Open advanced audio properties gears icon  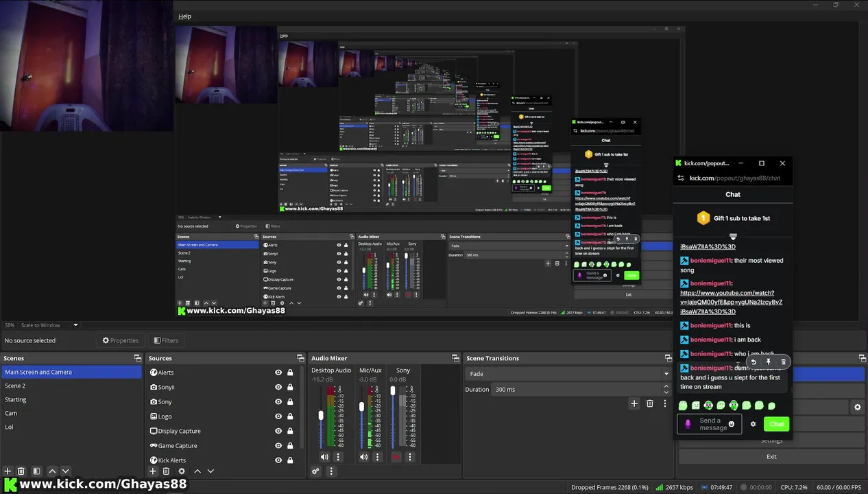315,471
